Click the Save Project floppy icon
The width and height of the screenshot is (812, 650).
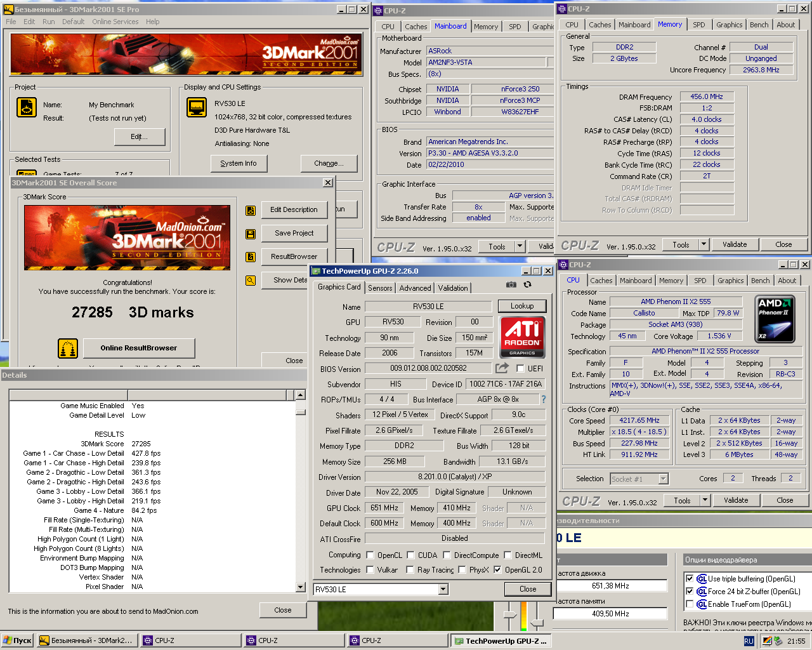251,234
